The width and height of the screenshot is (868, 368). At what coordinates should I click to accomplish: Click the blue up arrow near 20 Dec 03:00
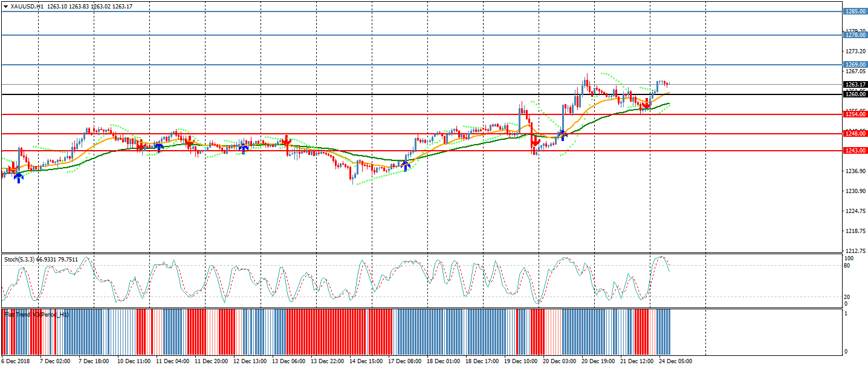[x=563, y=135]
